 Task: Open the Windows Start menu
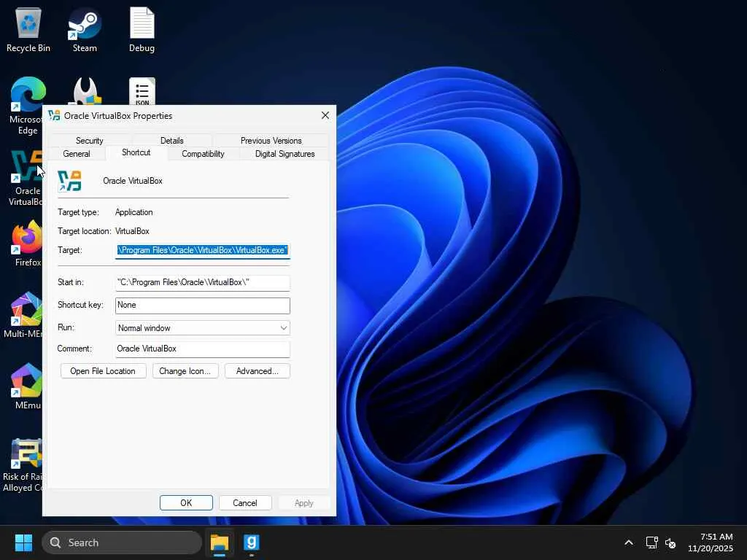23,542
